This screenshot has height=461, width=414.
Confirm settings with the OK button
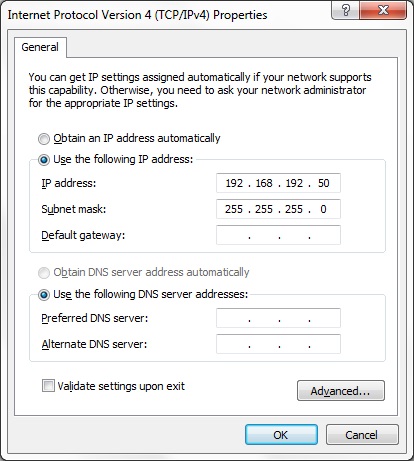[281, 434]
